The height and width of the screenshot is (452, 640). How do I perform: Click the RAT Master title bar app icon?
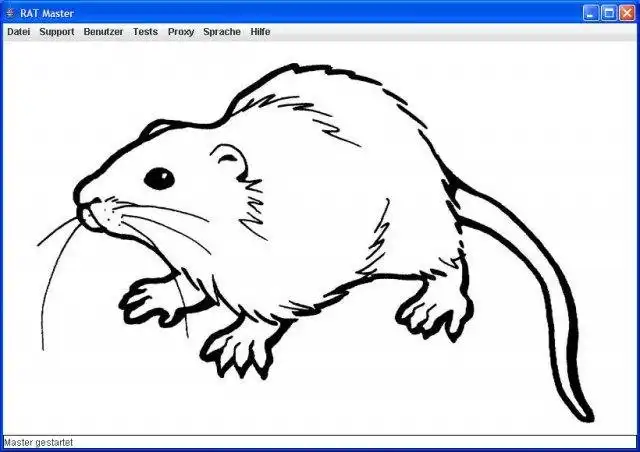(x=10, y=13)
